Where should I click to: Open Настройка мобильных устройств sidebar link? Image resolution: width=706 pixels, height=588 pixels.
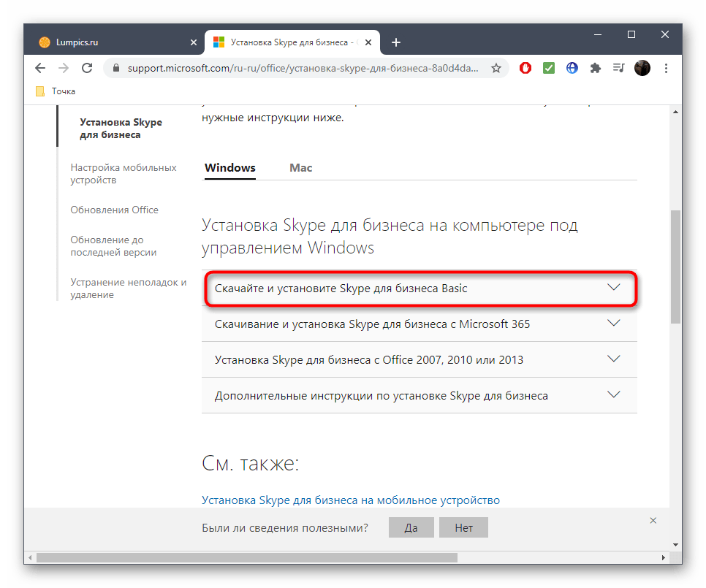[124, 174]
